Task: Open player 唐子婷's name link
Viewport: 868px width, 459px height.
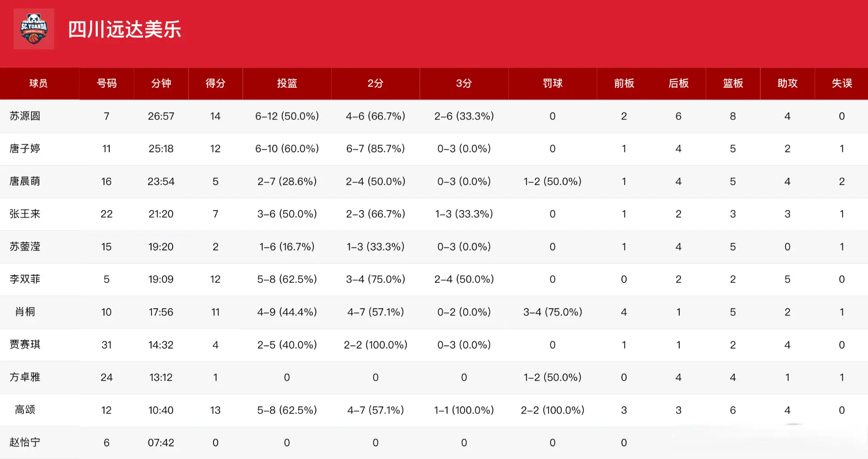Action: coord(25,148)
